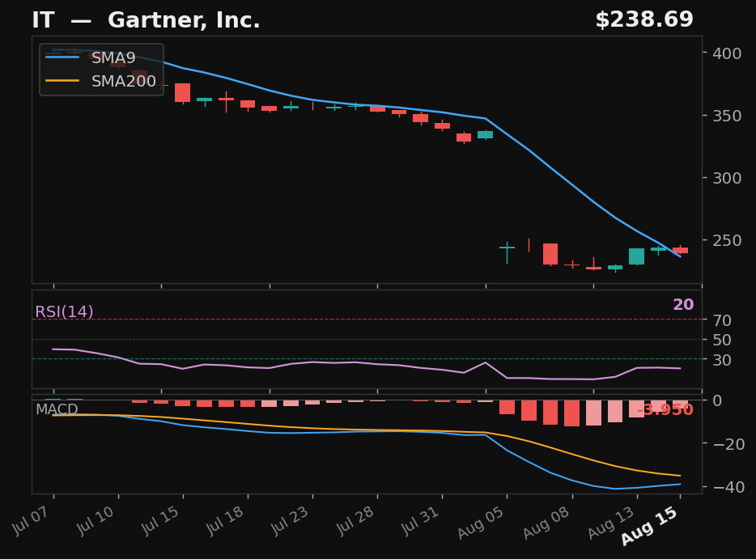Click the Jul 18 date label
756x559 pixels.
pos(225,520)
